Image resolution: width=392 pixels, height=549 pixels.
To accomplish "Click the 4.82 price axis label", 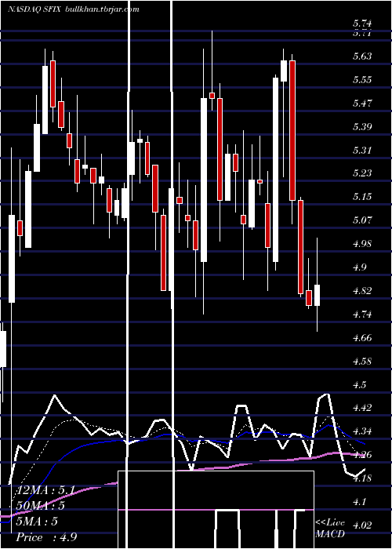I will (x=362, y=291).
